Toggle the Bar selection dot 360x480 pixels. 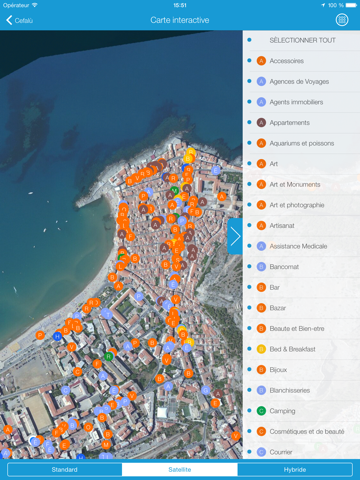249,287
